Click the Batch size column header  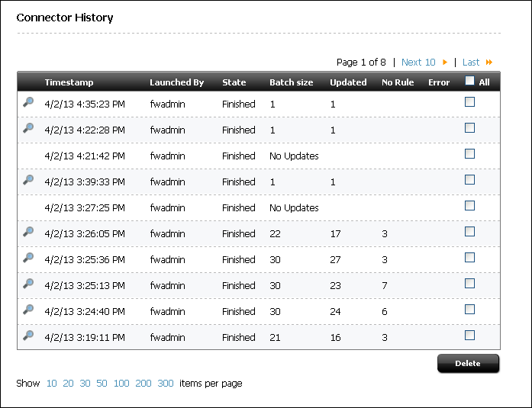coord(292,82)
